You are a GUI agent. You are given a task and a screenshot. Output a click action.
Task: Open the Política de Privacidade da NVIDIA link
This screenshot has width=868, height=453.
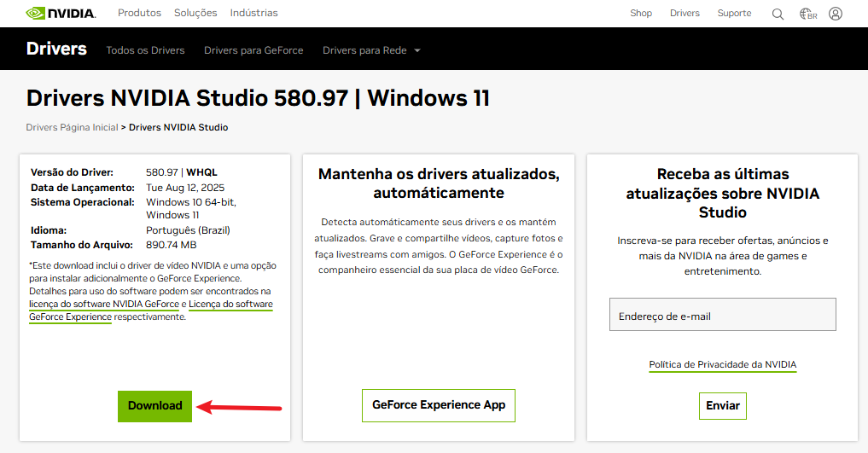722,364
